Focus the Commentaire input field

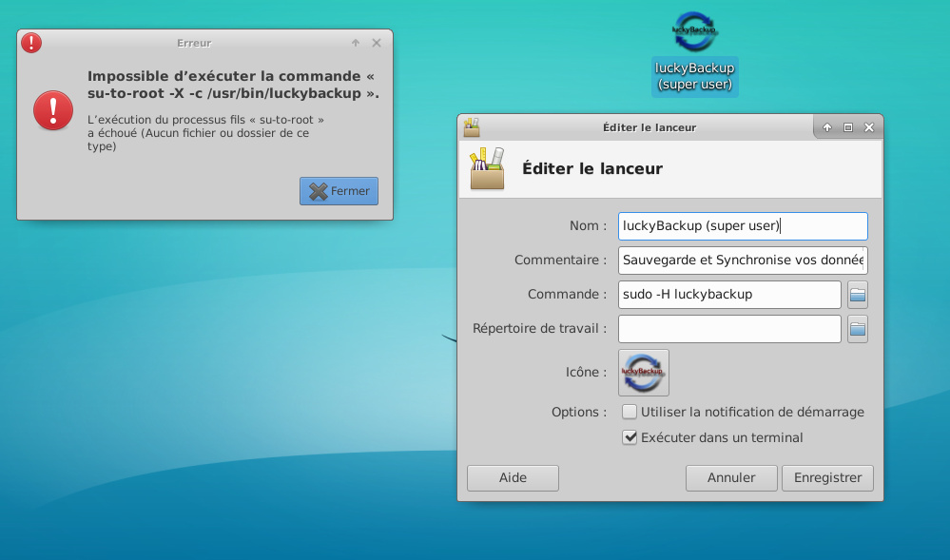click(x=743, y=261)
